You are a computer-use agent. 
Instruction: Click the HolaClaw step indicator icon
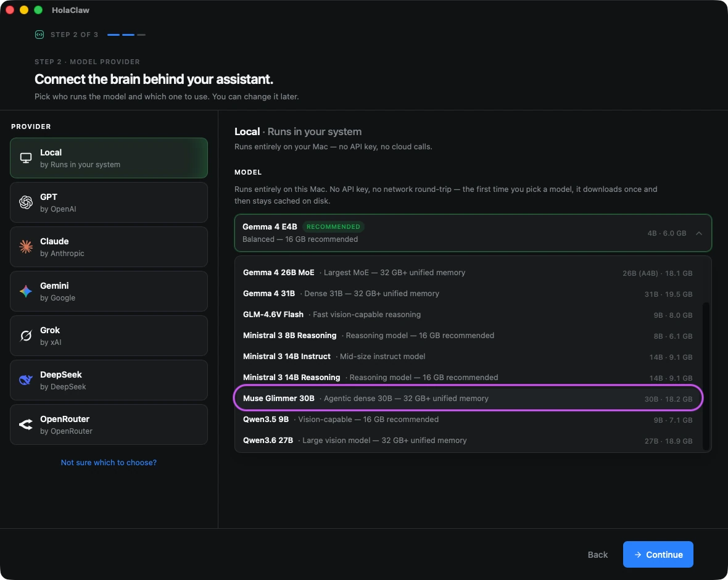(x=39, y=35)
